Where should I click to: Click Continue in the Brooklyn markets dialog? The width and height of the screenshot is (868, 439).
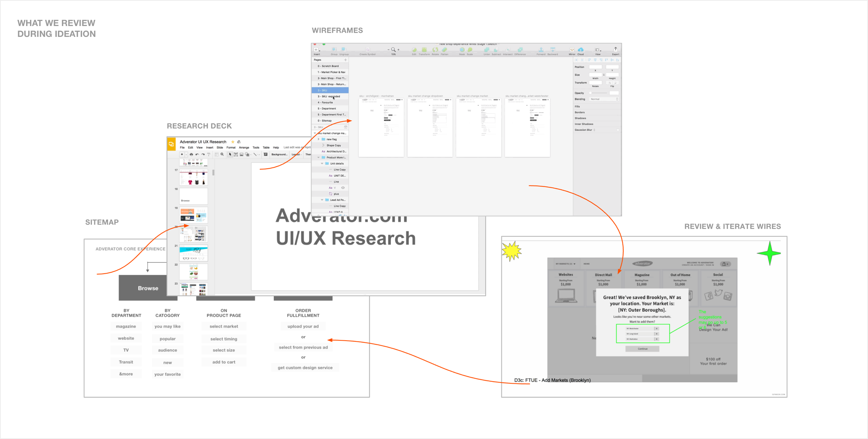coord(642,349)
